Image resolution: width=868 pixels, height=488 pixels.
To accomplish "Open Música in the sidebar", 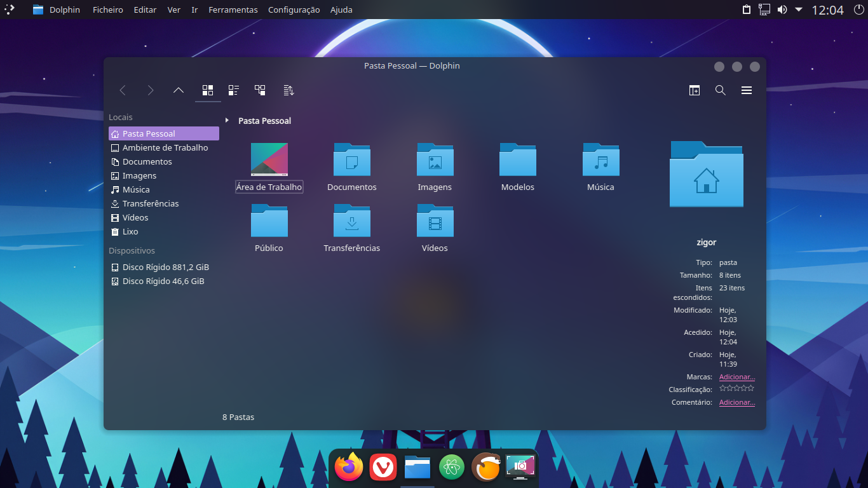I will tap(164, 189).
